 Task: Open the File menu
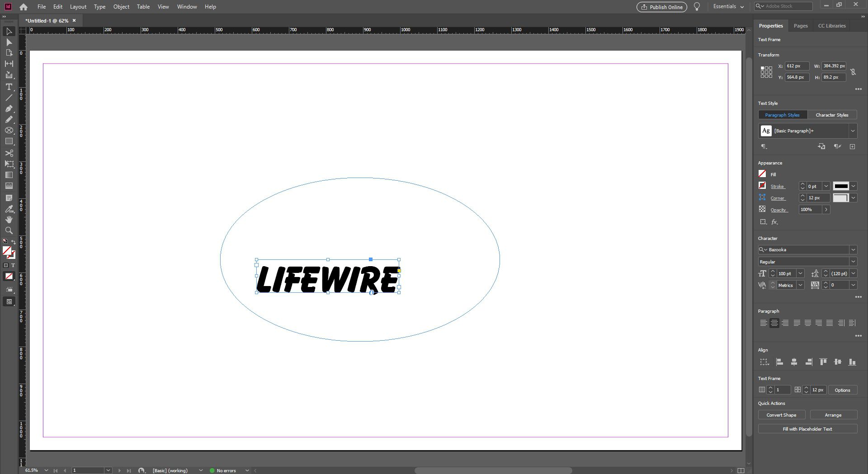point(42,7)
